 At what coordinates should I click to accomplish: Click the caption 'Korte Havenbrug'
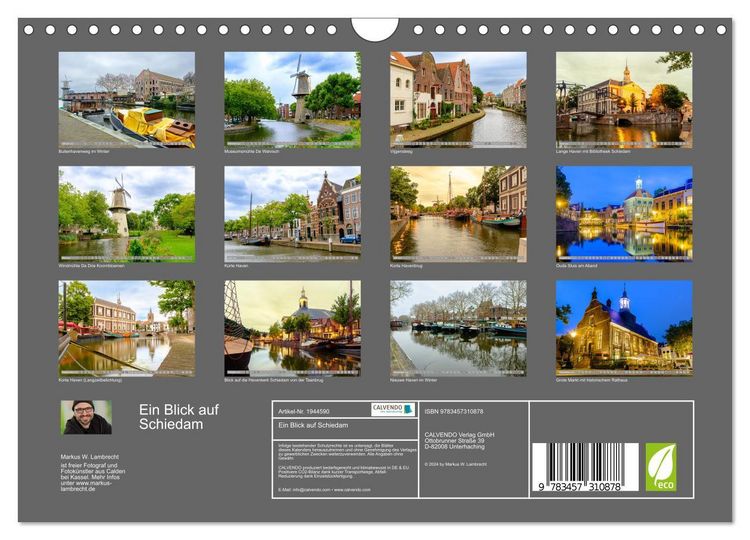tap(406, 265)
